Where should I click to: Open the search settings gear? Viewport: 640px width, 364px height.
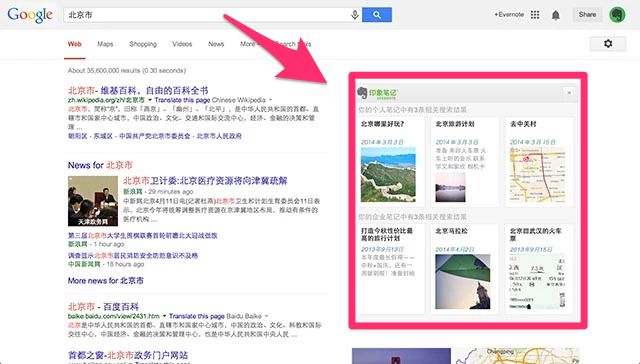point(608,44)
